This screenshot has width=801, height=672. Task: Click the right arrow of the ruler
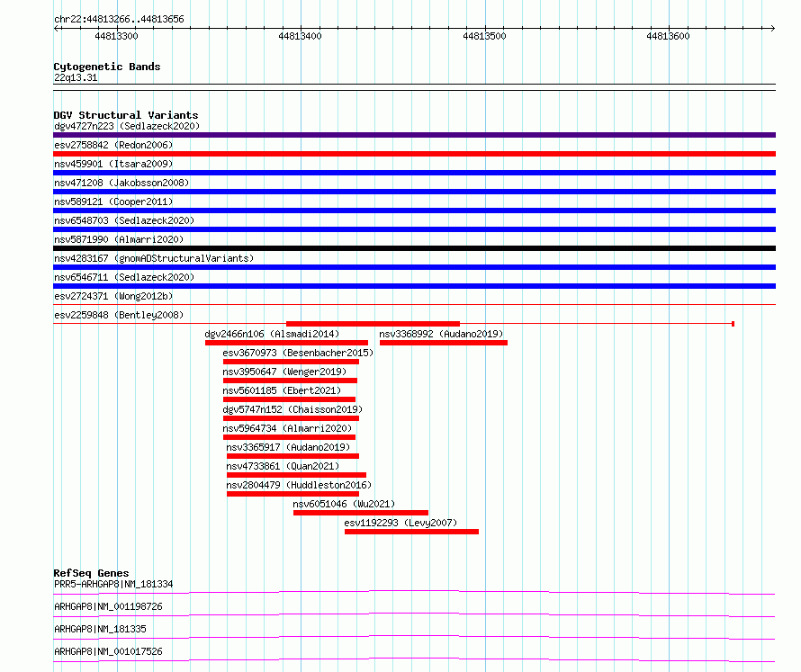pos(772,28)
